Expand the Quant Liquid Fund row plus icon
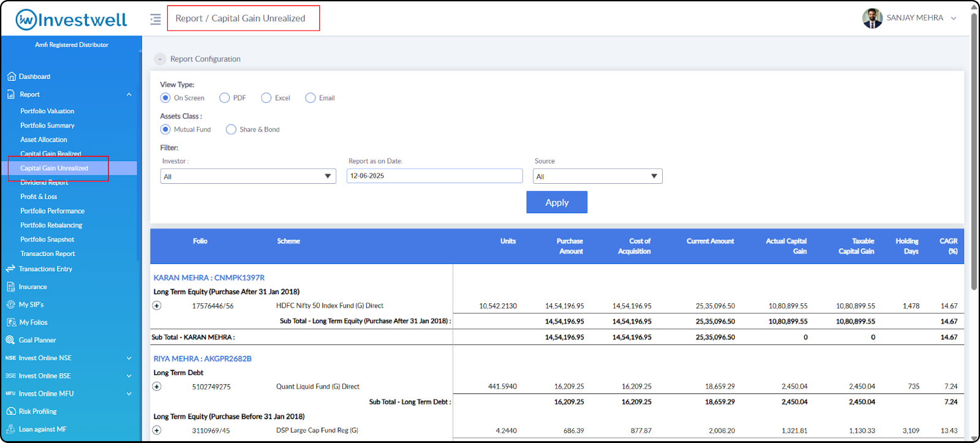The height and width of the screenshot is (443, 980). tap(157, 387)
